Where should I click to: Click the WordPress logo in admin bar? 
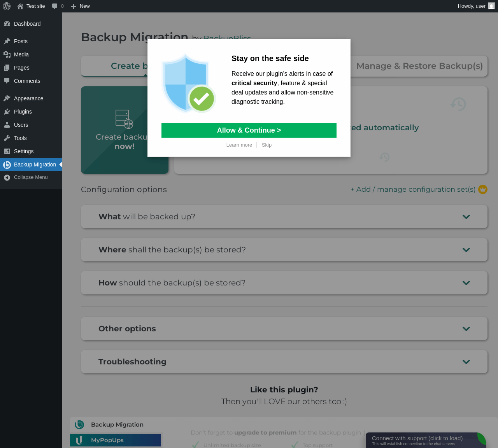tap(7, 6)
